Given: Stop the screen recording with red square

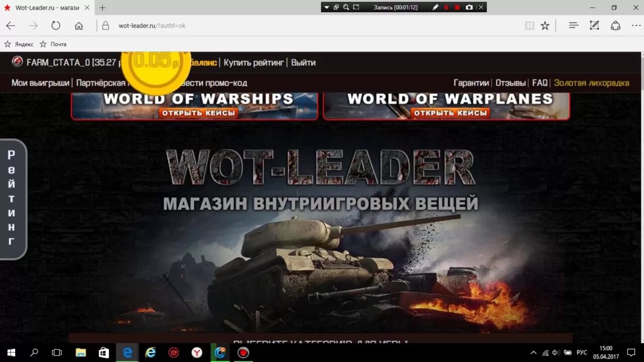Looking at the screenshot, I should coord(457,7).
